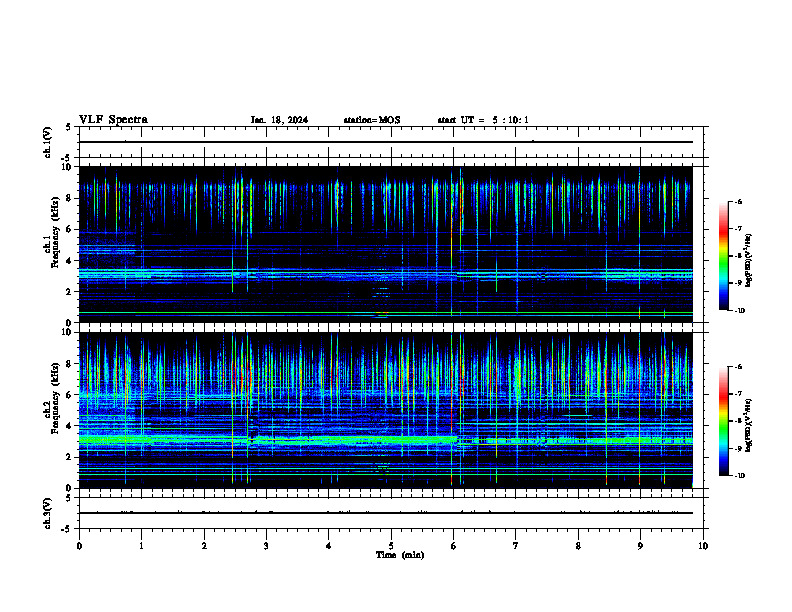Click the "-10" tick on ch.2 color bar
Viewport: 792px width, 612px height.
pos(739,476)
